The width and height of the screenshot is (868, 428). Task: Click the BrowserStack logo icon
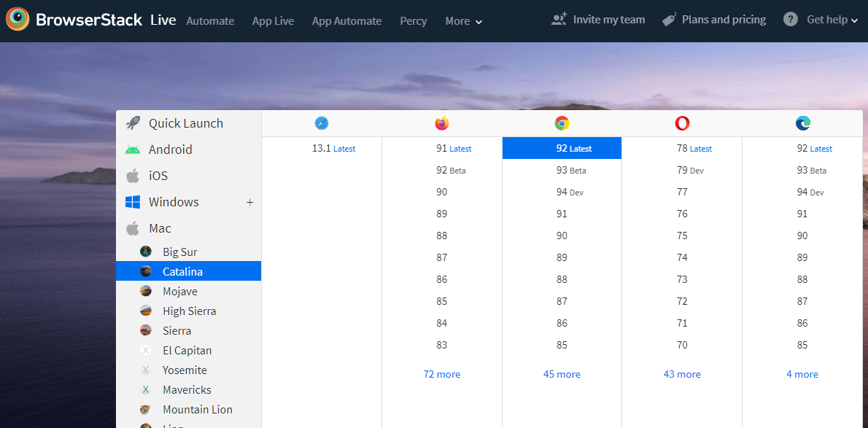tap(18, 20)
